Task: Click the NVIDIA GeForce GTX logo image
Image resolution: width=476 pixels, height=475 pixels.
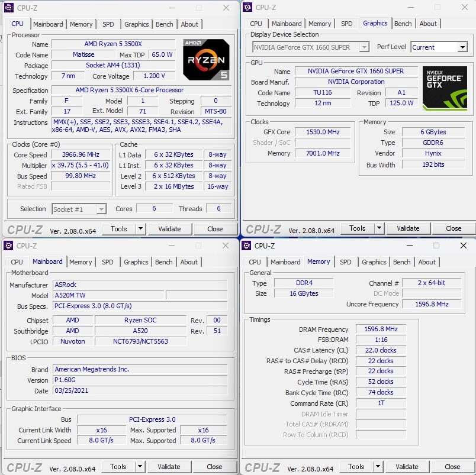Action: click(x=445, y=88)
